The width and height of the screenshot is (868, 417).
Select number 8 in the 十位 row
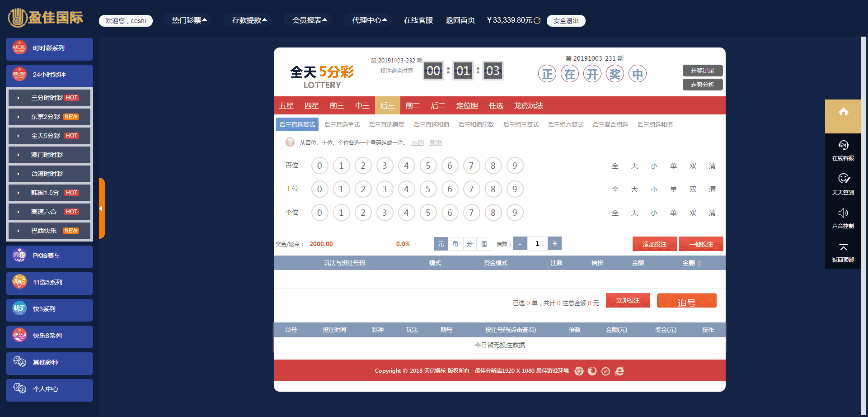tap(493, 190)
